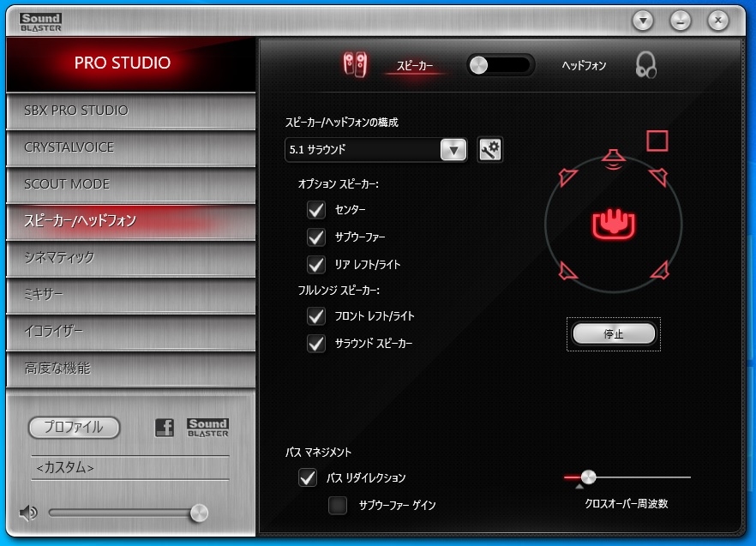The width and height of the screenshot is (756, 546).
Task: Open ミキサー sidebar item
Action: (x=130, y=295)
